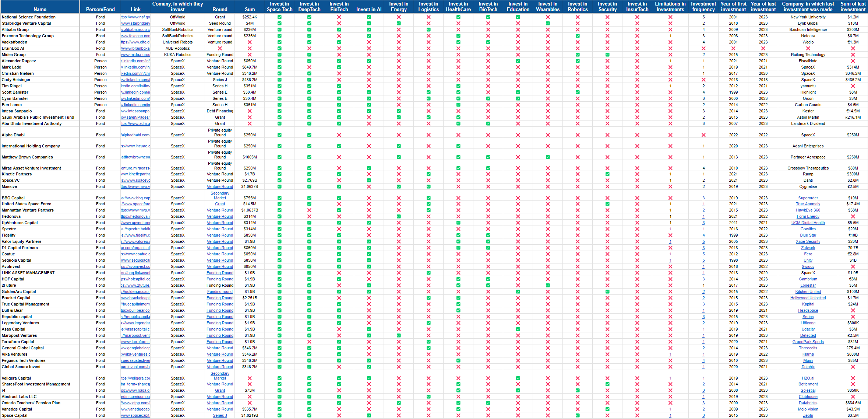The height and width of the screenshot is (419, 868).
Task: Click Midea Group's green check under Invest in Robotics
Action: click(x=578, y=55)
